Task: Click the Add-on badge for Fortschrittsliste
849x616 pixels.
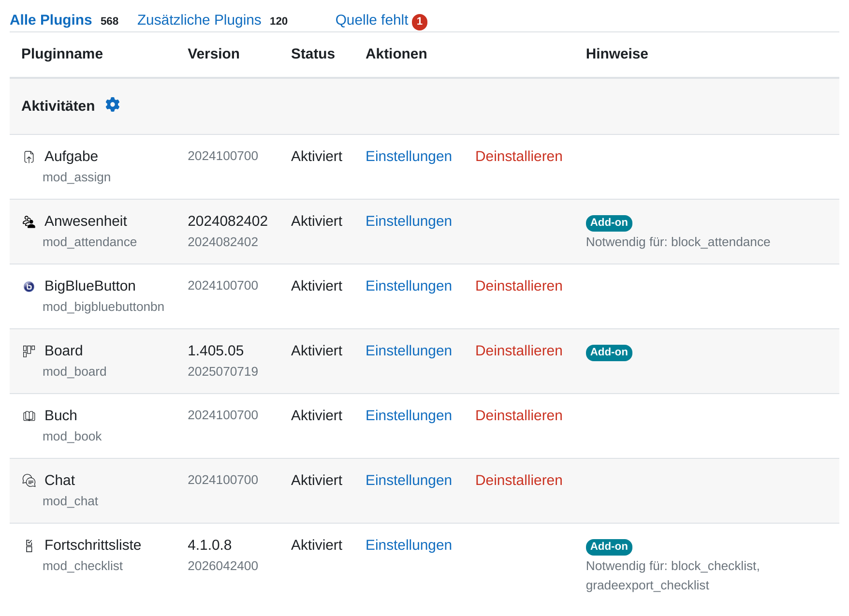Action: [609, 547]
